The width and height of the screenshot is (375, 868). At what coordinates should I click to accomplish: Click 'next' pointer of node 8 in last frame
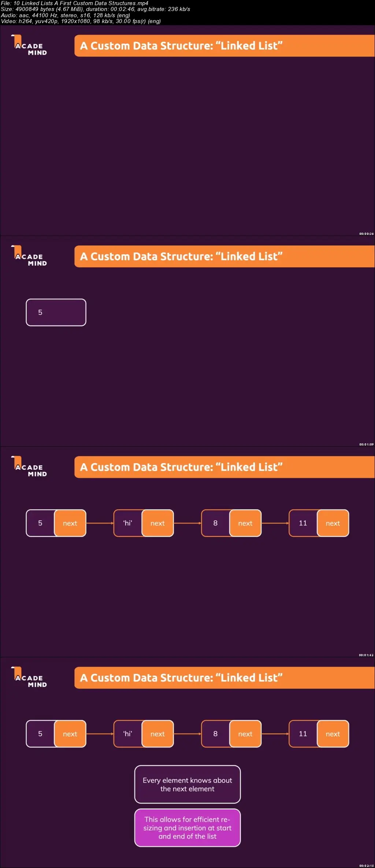(245, 734)
